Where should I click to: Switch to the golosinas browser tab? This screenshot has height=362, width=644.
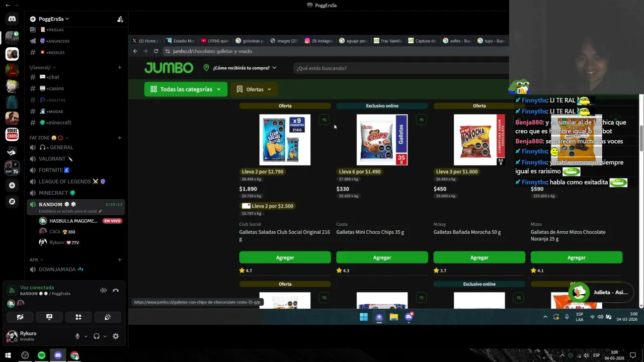250,41
